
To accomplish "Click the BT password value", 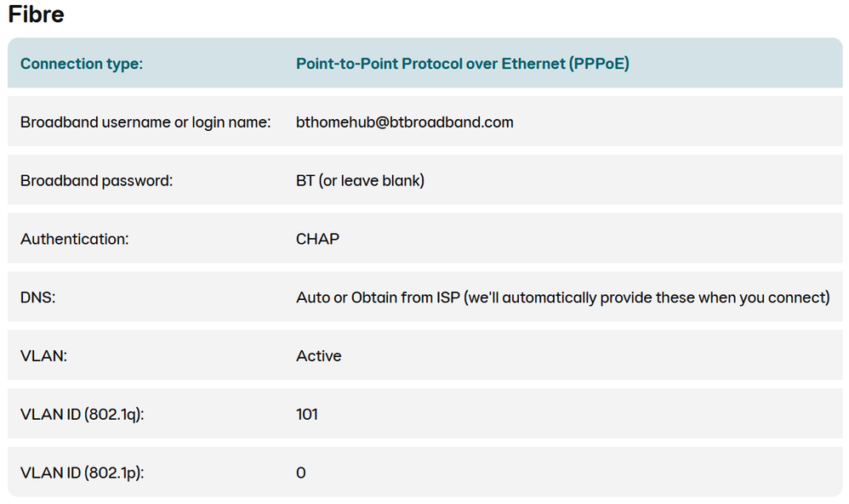I will (305, 181).
